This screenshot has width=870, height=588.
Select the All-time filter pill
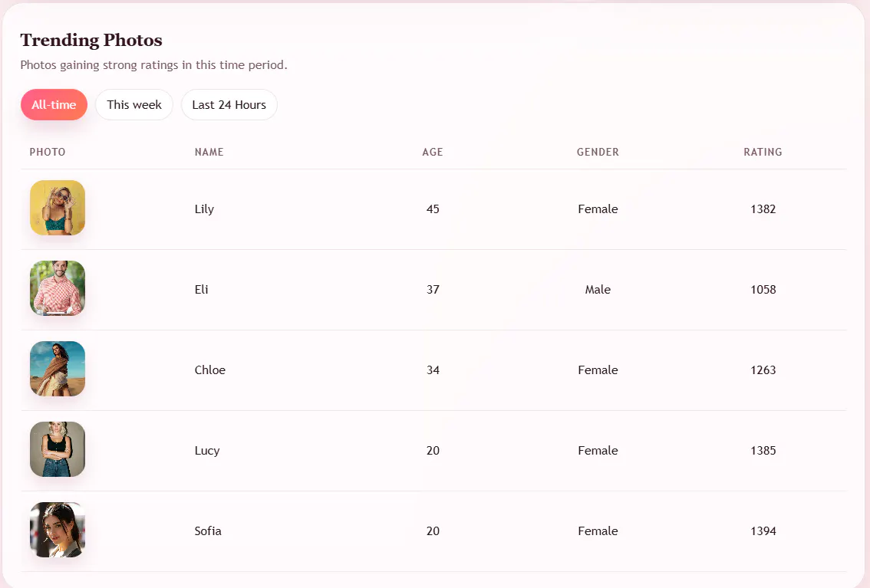pos(54,105)
